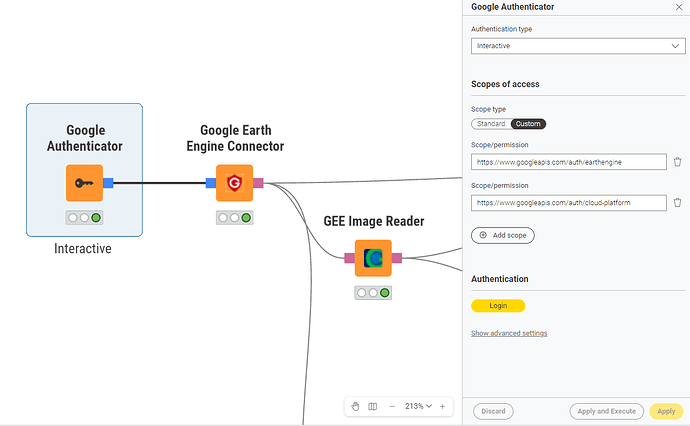Zoom out with the minus button
The image size is (690, 426).
pos(392,406)
